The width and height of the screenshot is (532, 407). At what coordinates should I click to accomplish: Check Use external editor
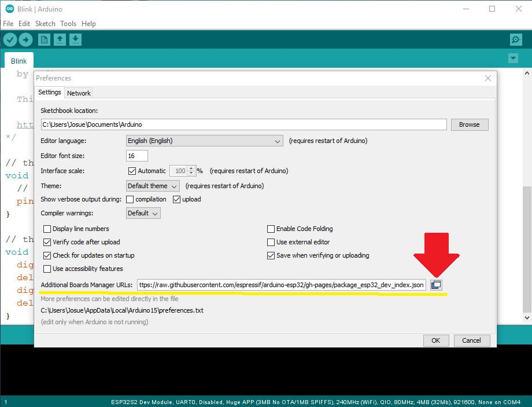click(x=271, y=242)
